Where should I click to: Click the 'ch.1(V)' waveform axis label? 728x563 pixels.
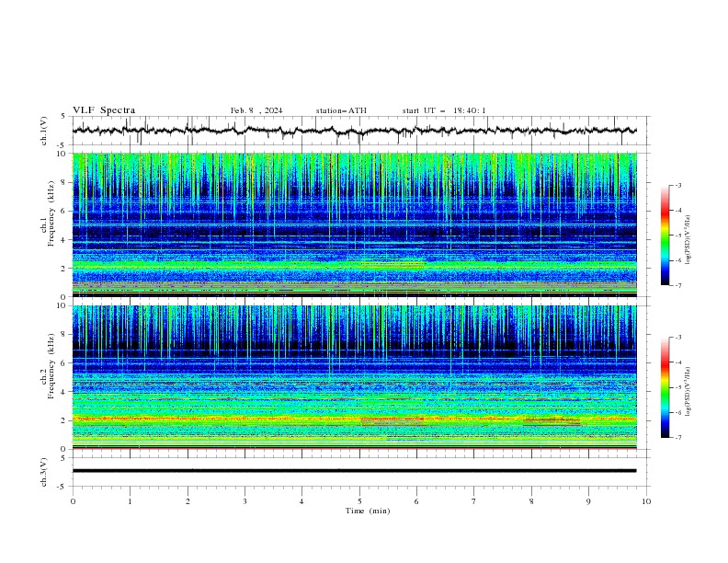click(x=43, y=131)
